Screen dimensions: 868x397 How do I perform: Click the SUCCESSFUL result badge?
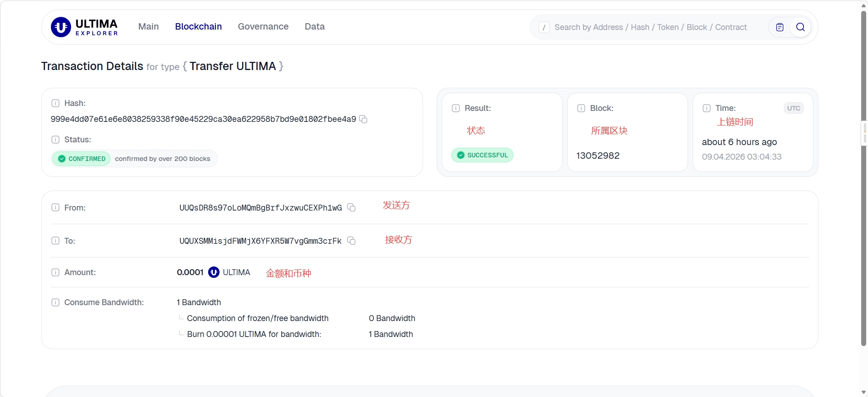(482, 155)
